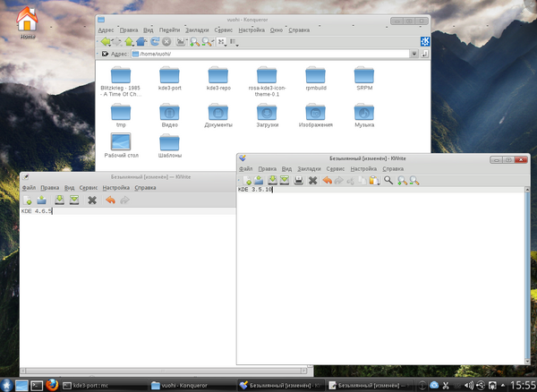Viewport: 537px width, 392px height.
Task: Click the Home icon in Konqueror toolbar
Action: (x=141, y=41)
